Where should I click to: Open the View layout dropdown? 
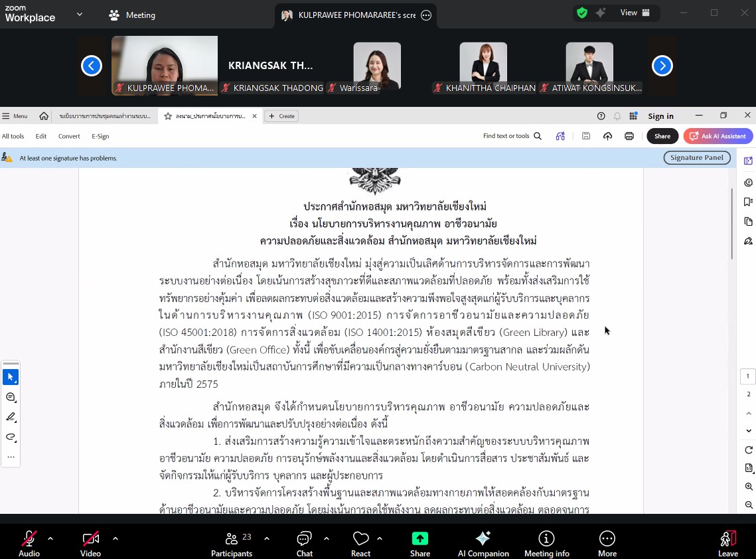(635, 13)
